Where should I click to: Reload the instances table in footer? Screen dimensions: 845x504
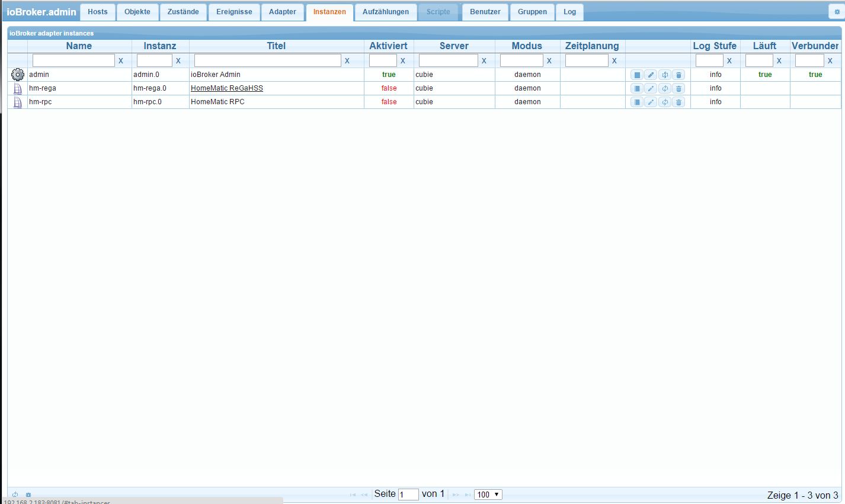(15, 495)
